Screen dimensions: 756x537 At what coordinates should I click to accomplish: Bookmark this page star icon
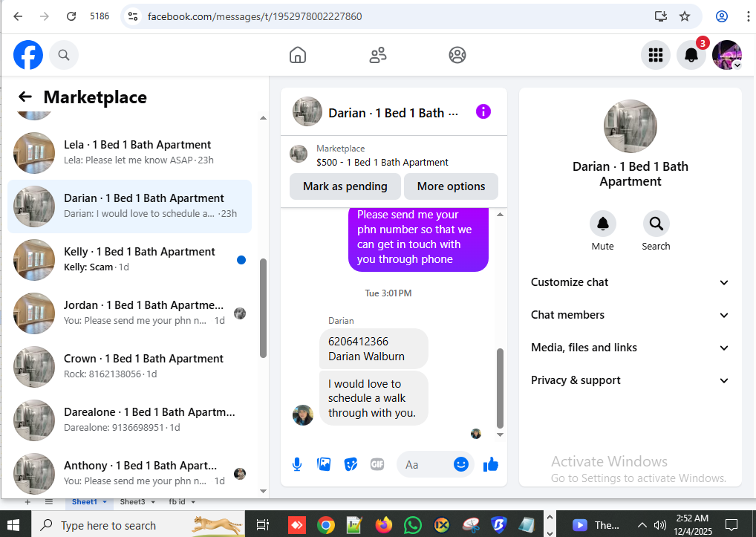click(x=685, y=16)
